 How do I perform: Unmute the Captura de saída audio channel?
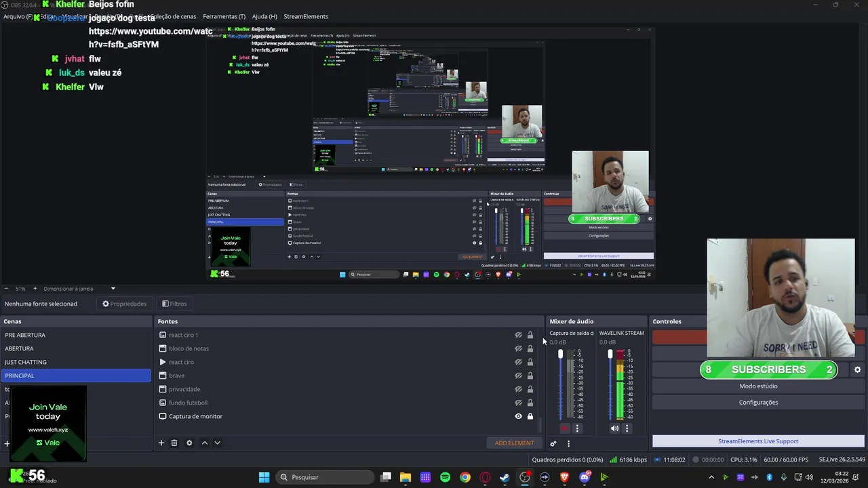click(x=565, y=428)
